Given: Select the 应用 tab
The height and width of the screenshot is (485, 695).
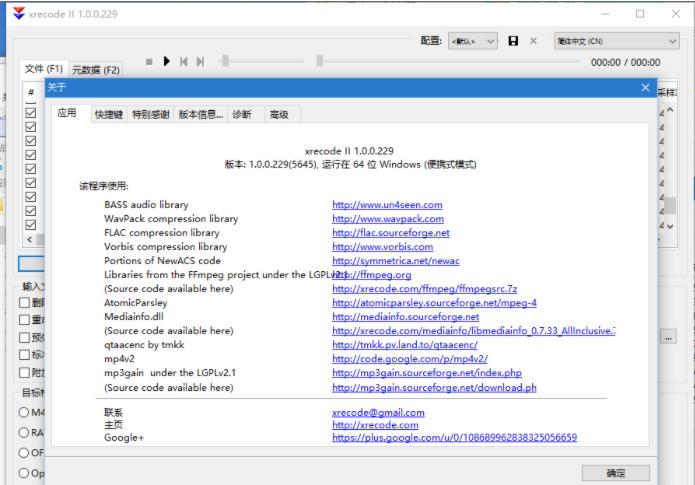Looking at the screenshot, I should [67, 113].
